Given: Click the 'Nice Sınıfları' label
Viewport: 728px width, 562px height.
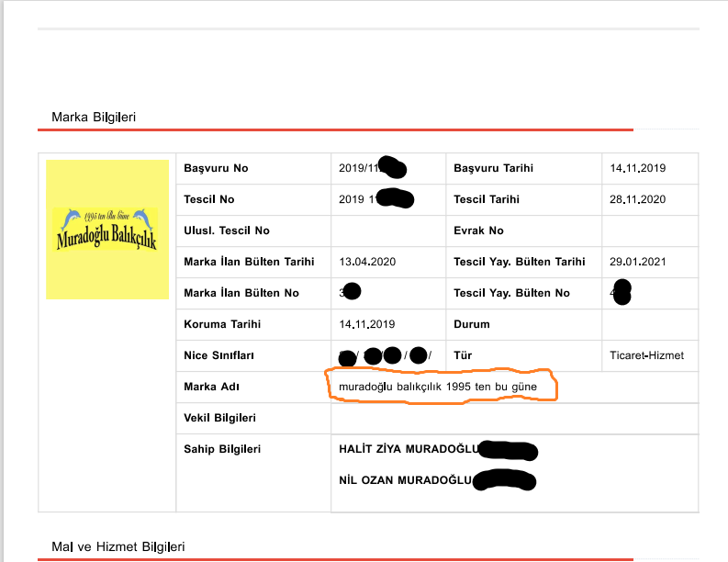Looking at the screenshot, I should tap(218, 355).
